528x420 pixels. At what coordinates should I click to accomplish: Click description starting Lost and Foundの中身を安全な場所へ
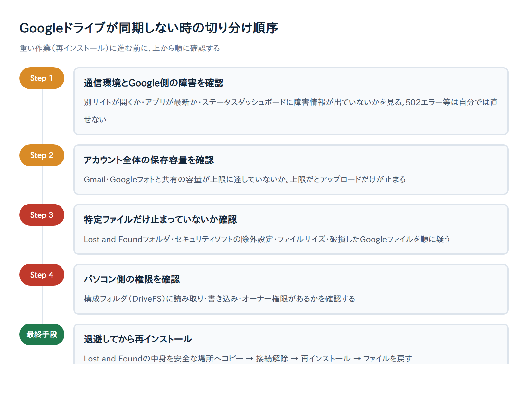coord(248,359)
